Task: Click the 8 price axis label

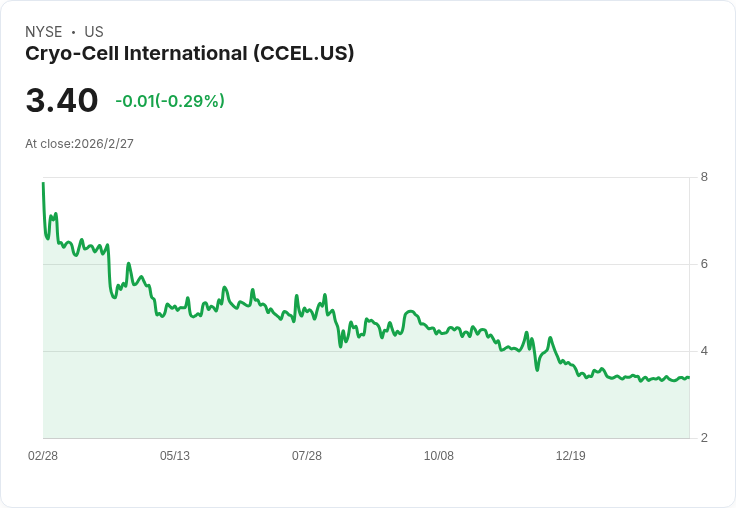Action: click(x=704, y=177)
